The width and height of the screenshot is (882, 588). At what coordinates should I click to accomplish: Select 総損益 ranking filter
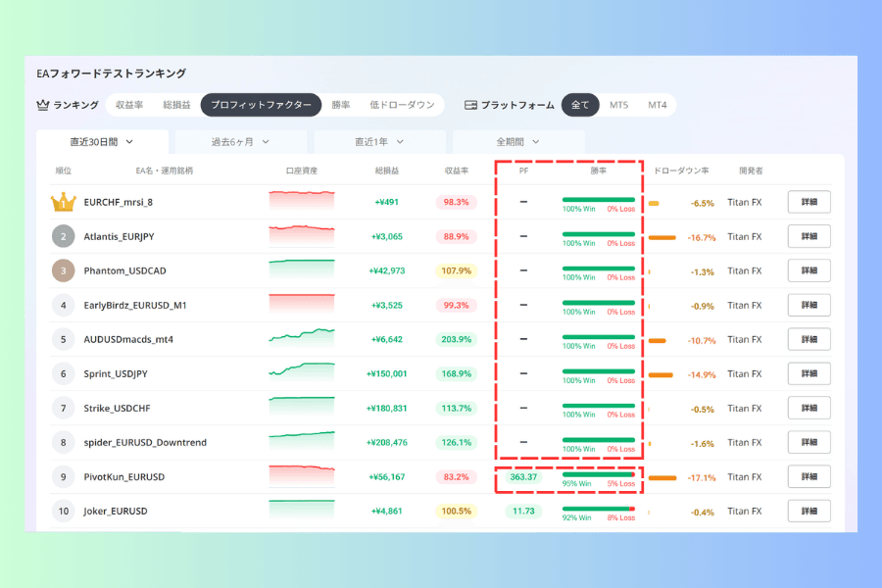[x=176, y=105]
